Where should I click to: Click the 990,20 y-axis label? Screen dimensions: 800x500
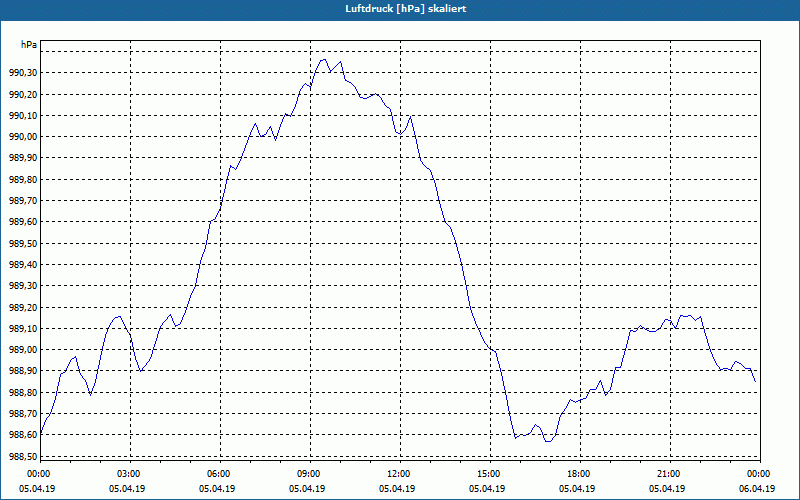(23, 94)
